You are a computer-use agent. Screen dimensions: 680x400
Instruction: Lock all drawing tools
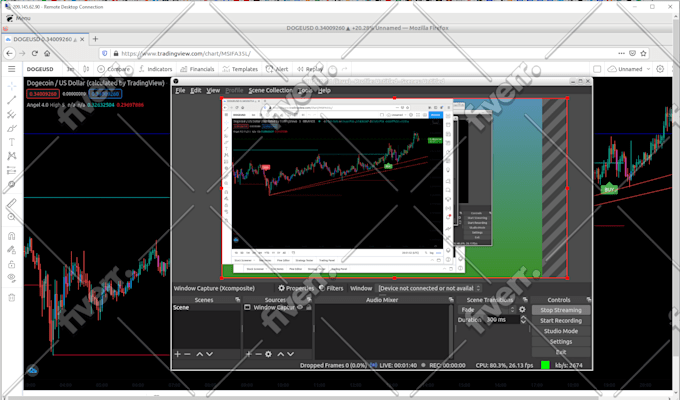click(12, 264)
